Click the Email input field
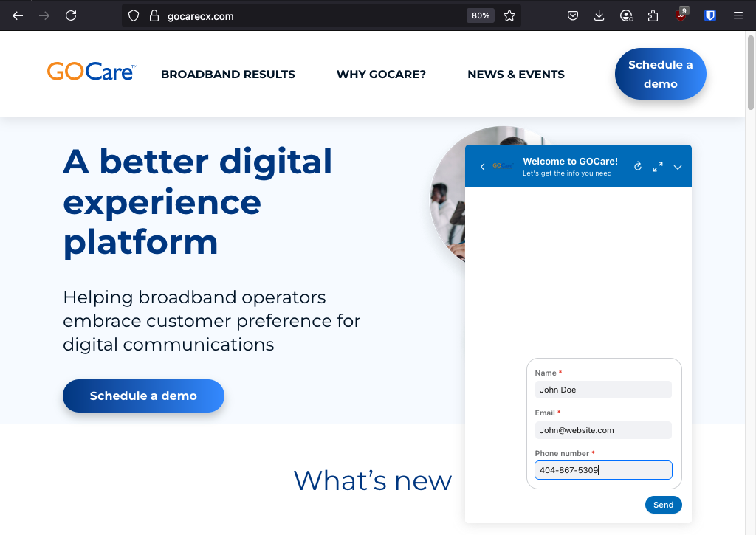The image size is (756, 535). 603,430
